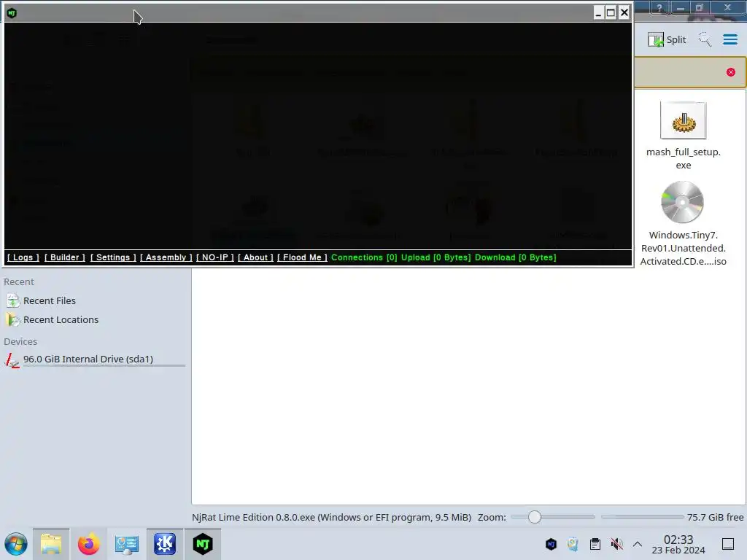Image resolution: width=747 pixels, height=560 pixels.
Task: Click the Flood Me menu item
Action: (302, 257)
